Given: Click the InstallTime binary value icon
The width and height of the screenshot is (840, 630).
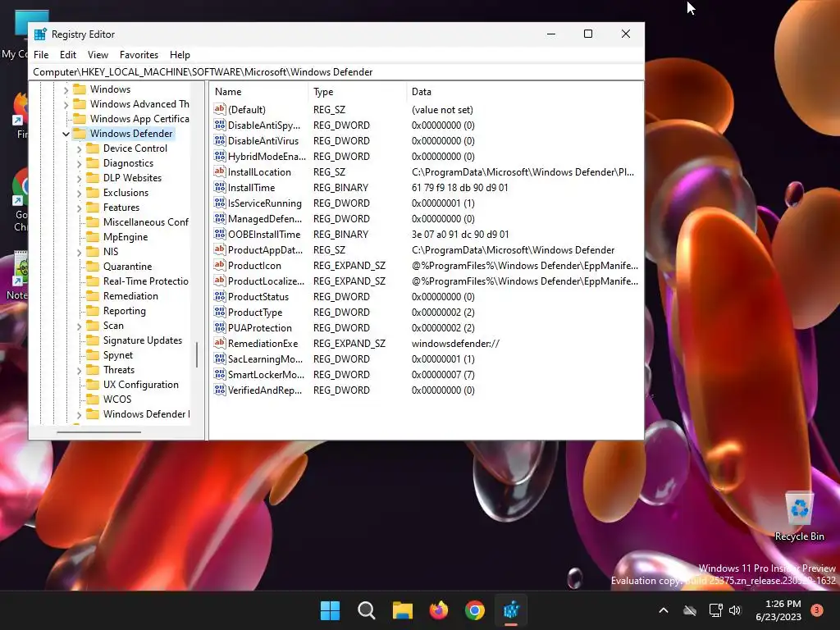Looking at the screenshot, I should point(220,187).
